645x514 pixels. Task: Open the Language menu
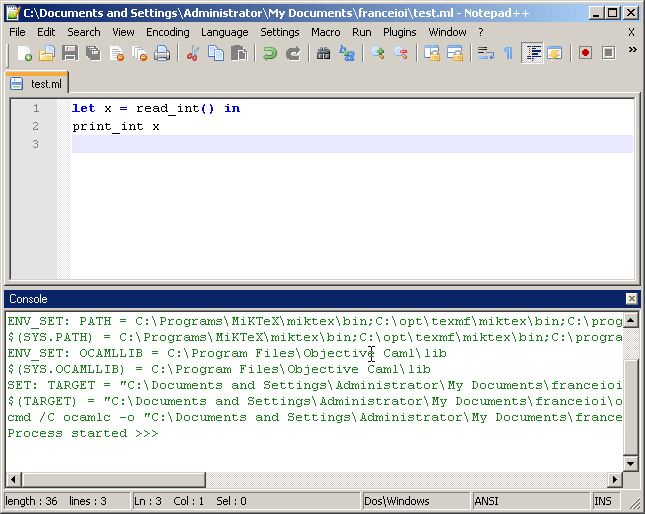(225, 32)
